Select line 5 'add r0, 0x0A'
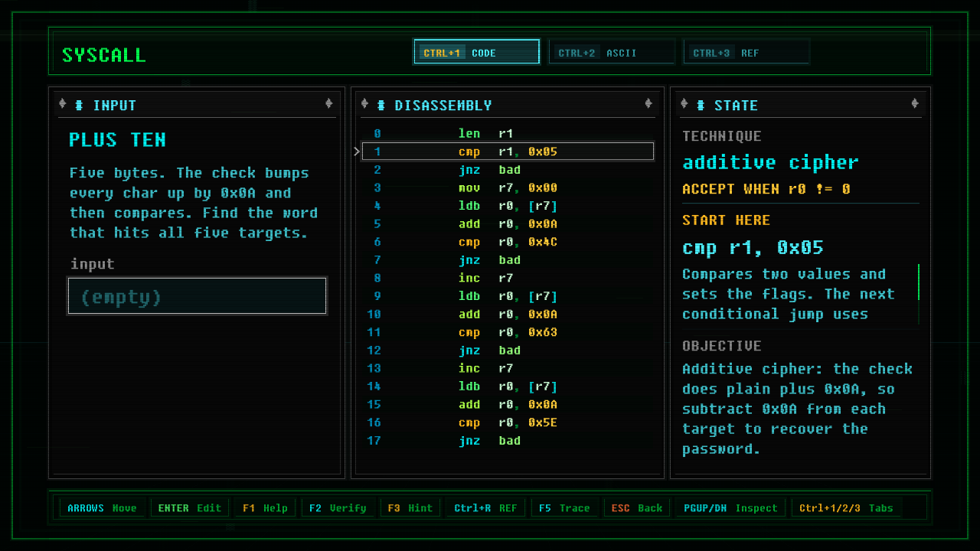The image size is (980, 551). point(508,224)
